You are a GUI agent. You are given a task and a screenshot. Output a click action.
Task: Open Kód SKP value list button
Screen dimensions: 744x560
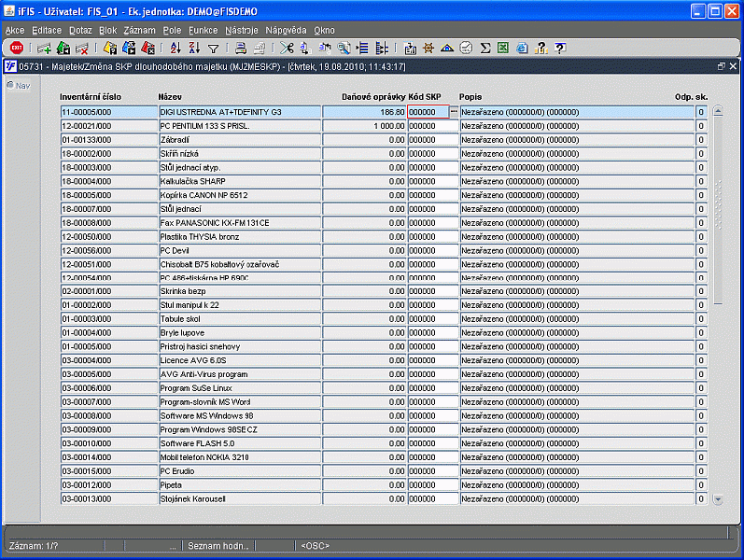pos(454,112)
